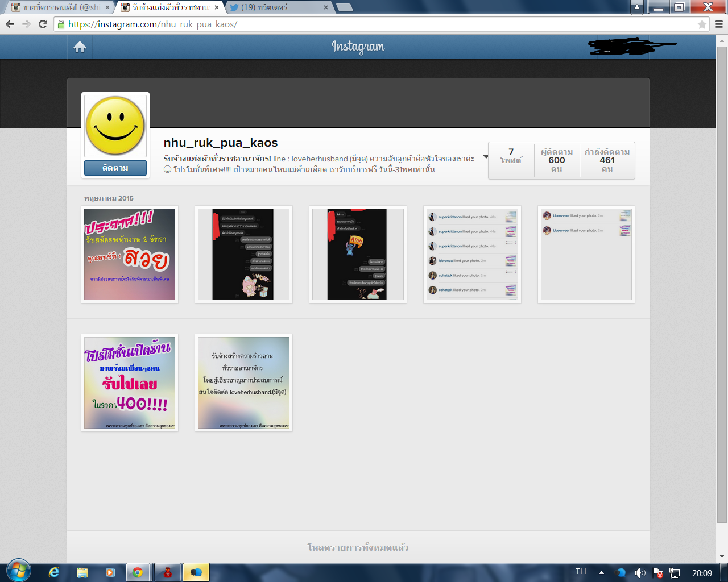Click the Instagram logo in header
The height and width of the screenshot is (582, 728).
[358, 47]
